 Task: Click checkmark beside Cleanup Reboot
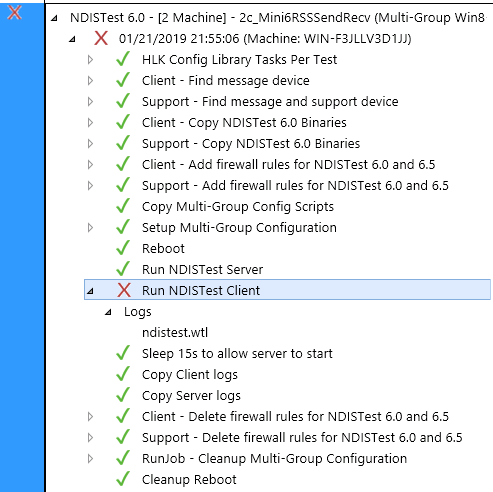click(123, 479)
